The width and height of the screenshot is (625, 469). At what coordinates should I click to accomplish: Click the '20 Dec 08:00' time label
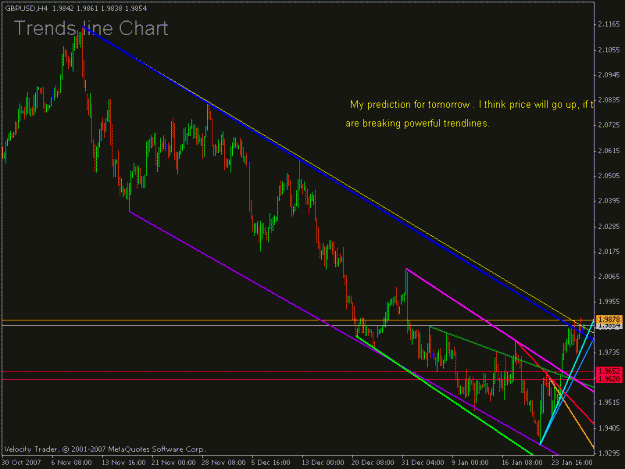click(x=373, y=463)
